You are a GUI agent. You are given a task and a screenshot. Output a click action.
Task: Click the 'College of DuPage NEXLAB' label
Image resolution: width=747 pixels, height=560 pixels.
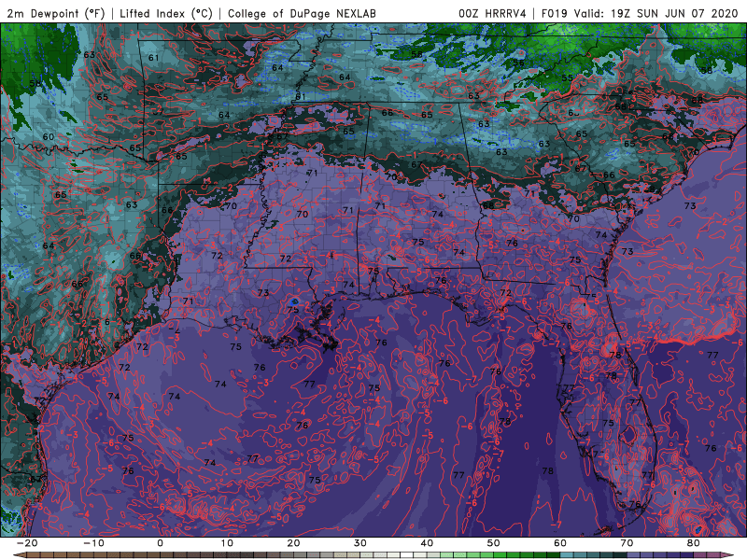(302, 13)
